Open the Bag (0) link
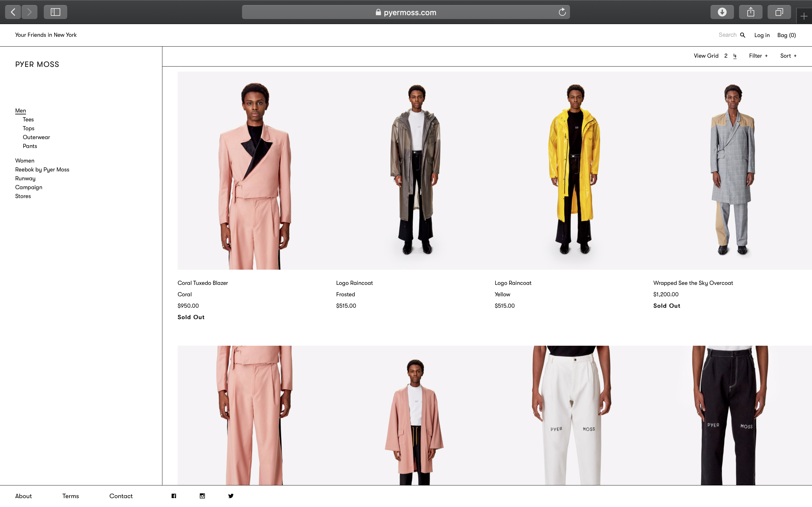The height and width of the screenshot is (507, 812). [x=786, y=35]
